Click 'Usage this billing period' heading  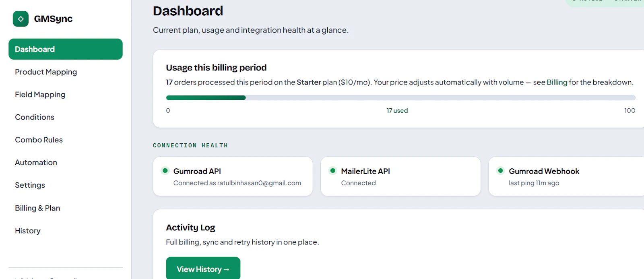coord(216,68)
